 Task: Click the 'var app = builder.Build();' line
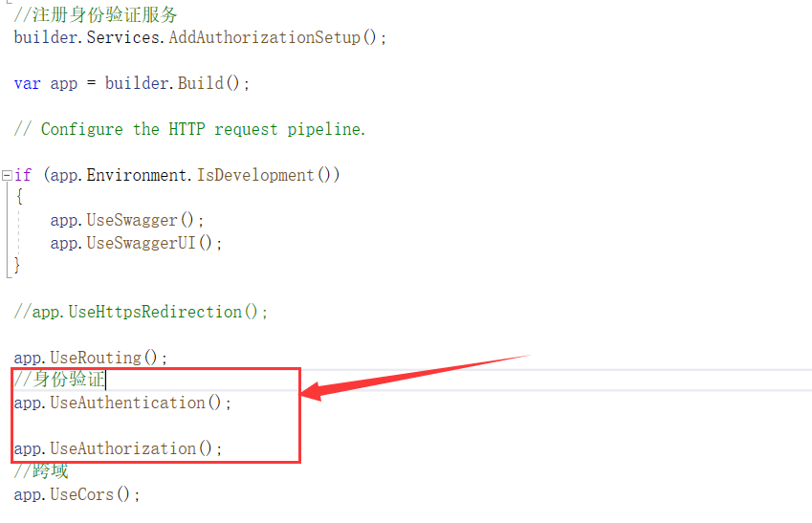132,83
